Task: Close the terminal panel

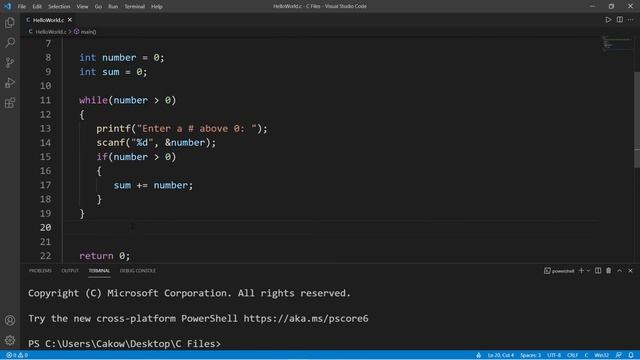Action: pos(630,271)
